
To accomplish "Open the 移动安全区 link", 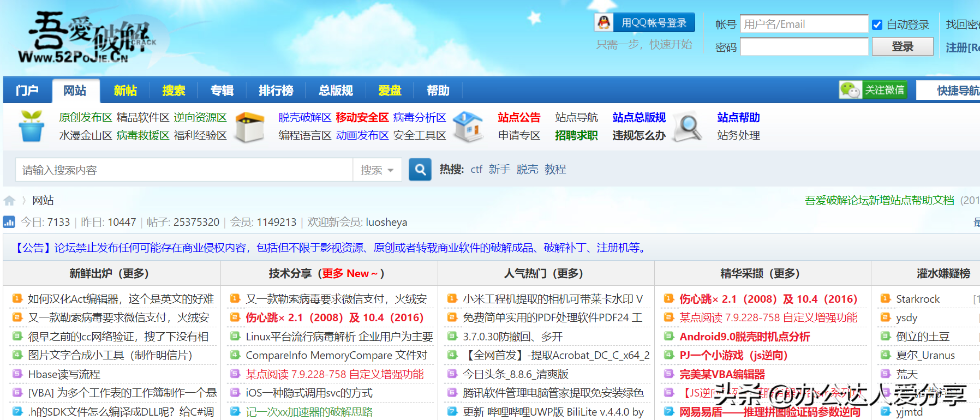I will pyautogui.click(x=362, y=117).
